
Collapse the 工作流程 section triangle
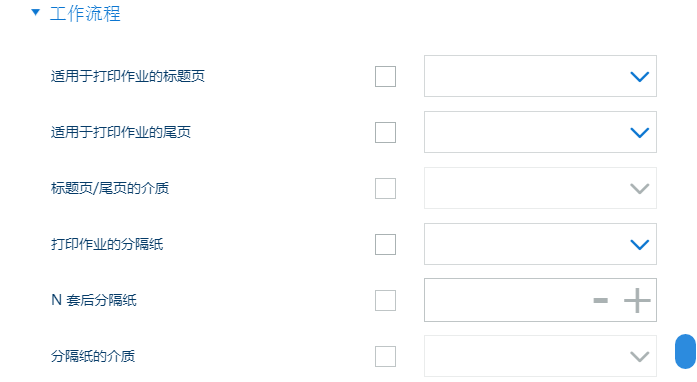click(x=36, y=12)
